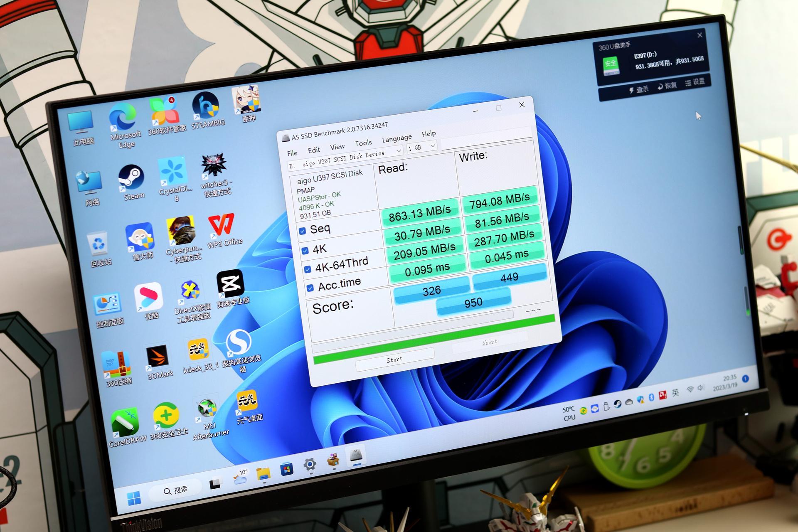Viewport: 798px width, 532px height.
Task: Toggle the Acc.time test checkbox
Action: pyautogui.click(x=310, y=288)
